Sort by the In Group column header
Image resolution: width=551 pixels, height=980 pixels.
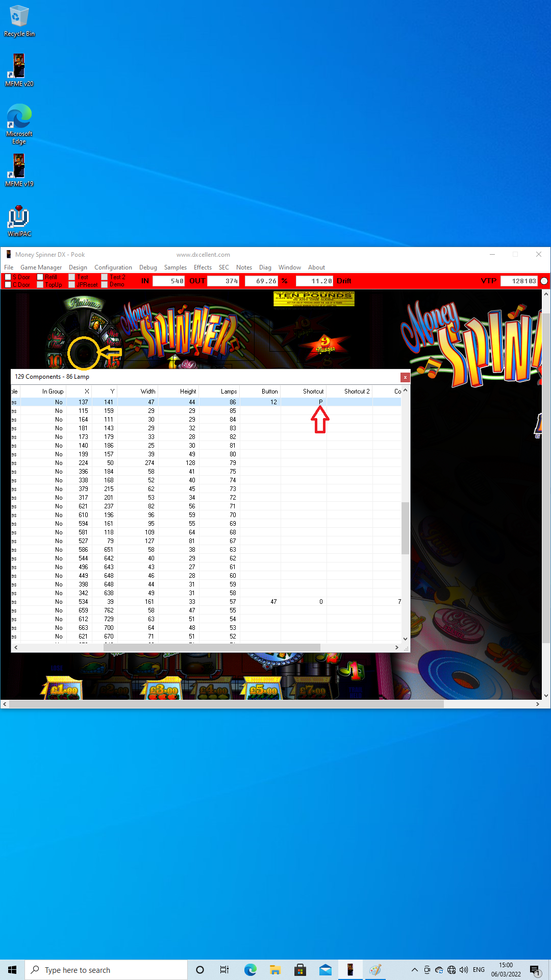click(43, 391)
